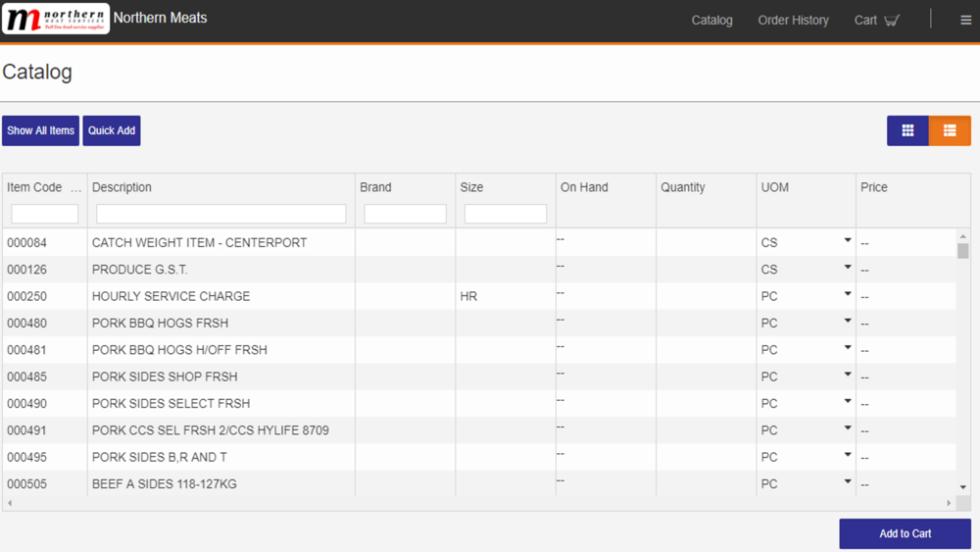Click table scroll down arrow
980x552 pixels.
pyautogui.click(x=963, y=487)
